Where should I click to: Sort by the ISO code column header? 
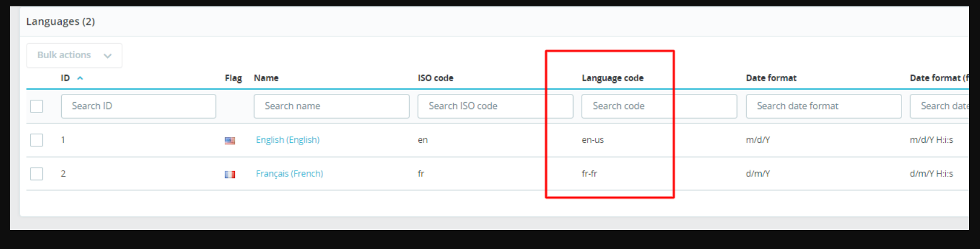tap(435, 78)
